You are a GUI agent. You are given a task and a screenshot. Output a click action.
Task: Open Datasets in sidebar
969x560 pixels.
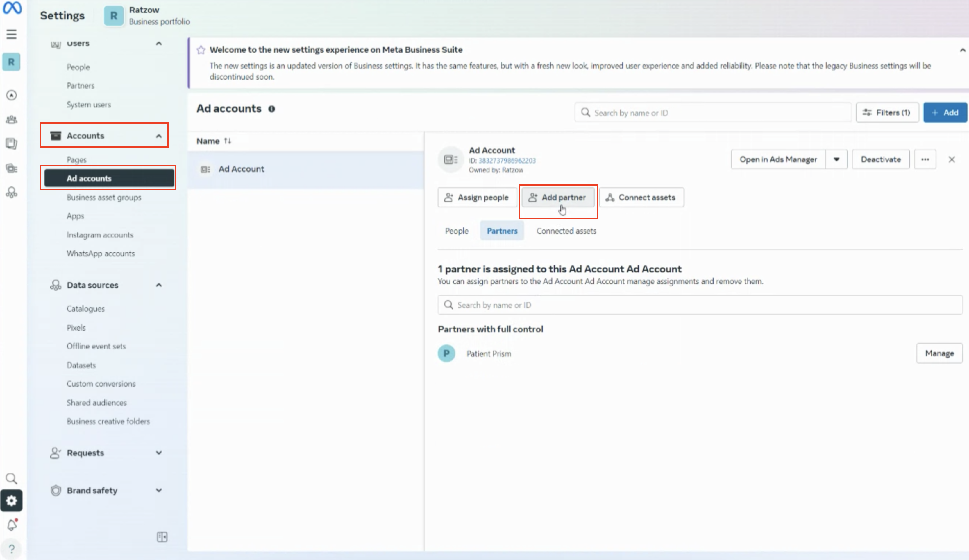(x=81, y=365)
